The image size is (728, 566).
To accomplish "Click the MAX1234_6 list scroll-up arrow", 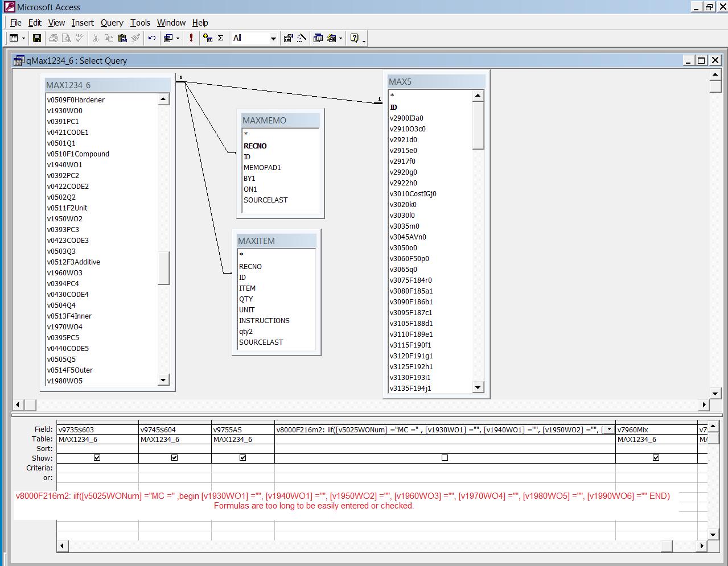I will [163, 99].
